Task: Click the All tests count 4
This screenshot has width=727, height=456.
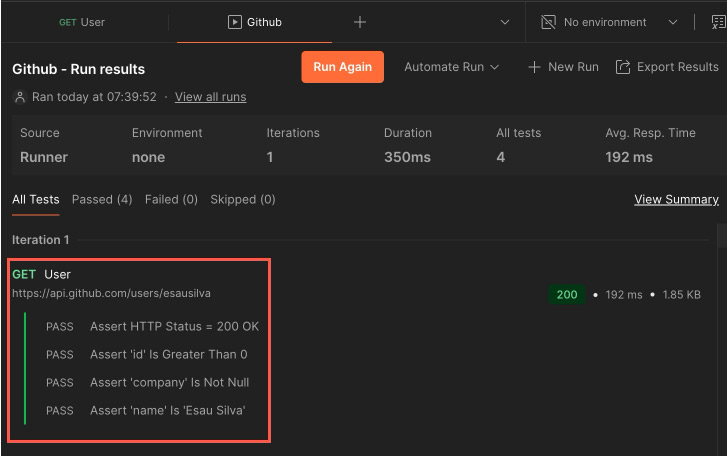Action: [x=500, y=158]
